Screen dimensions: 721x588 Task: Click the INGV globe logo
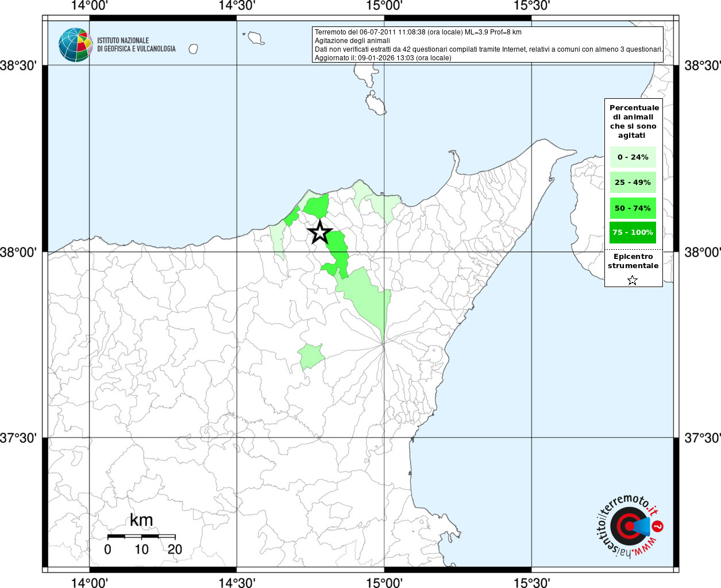(75, 45)
